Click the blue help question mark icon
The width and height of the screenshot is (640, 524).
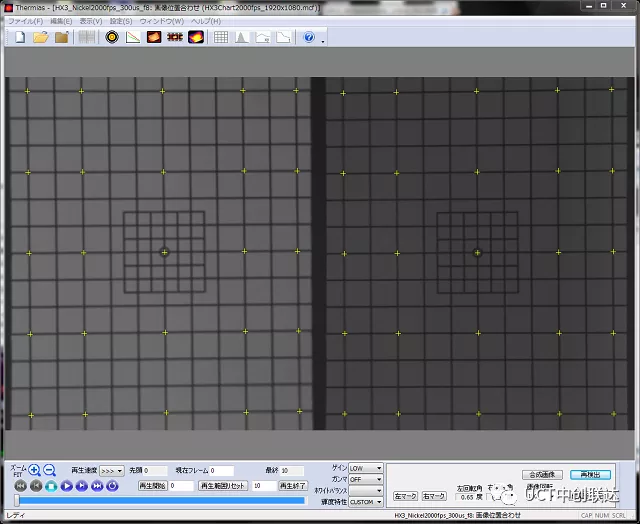[309, 37]
